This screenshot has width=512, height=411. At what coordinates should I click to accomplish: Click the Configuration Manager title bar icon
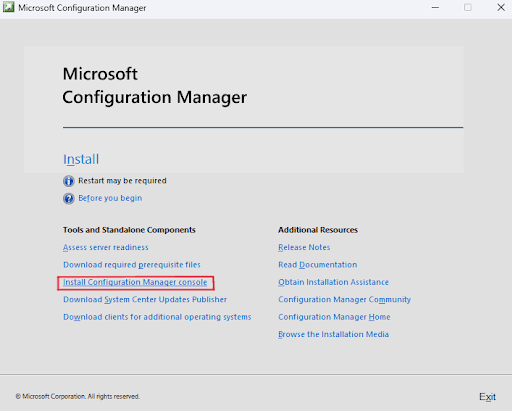tap(8, 7)
